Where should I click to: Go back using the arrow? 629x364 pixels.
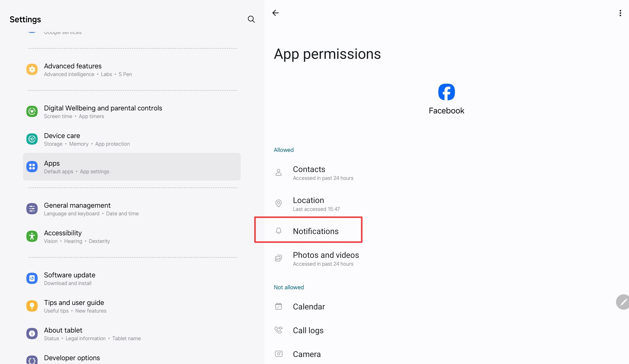[x=275, y=13]
